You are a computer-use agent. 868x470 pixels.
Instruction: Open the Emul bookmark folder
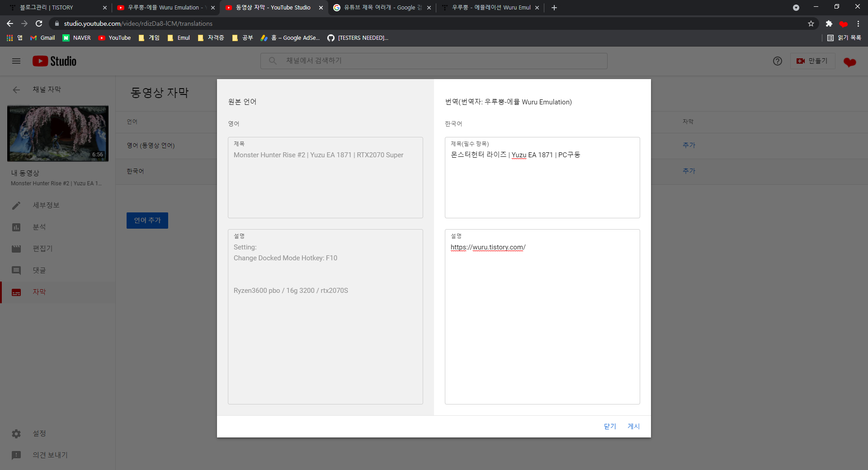179,38
